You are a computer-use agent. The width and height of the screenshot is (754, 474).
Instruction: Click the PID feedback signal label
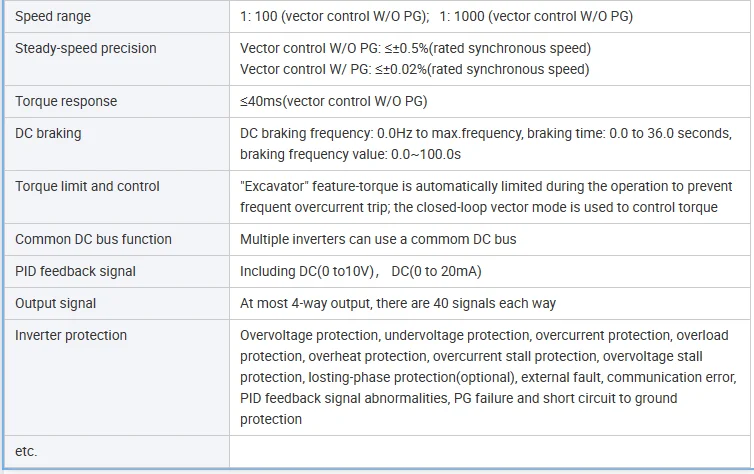pyautogui.click(x=75, y=272)
